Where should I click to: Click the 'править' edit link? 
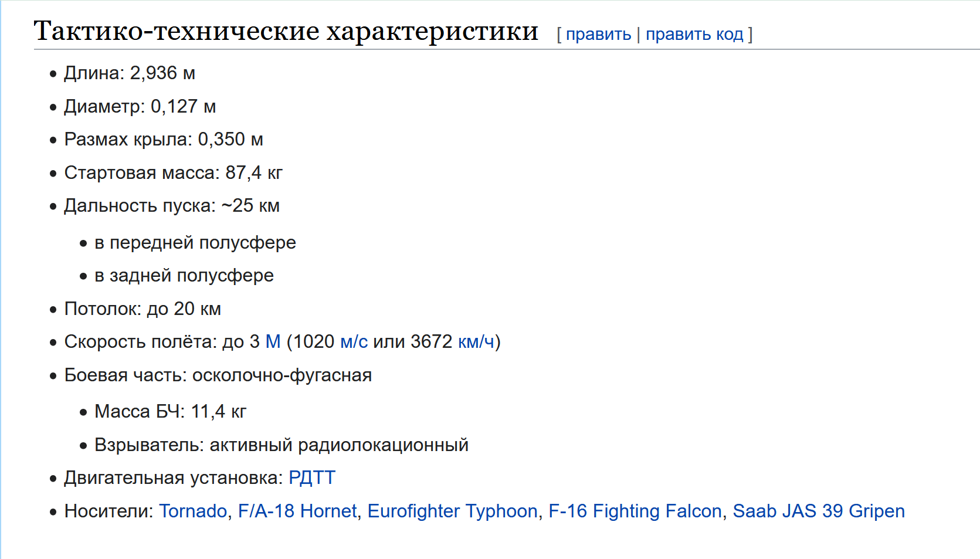(598, 34)
